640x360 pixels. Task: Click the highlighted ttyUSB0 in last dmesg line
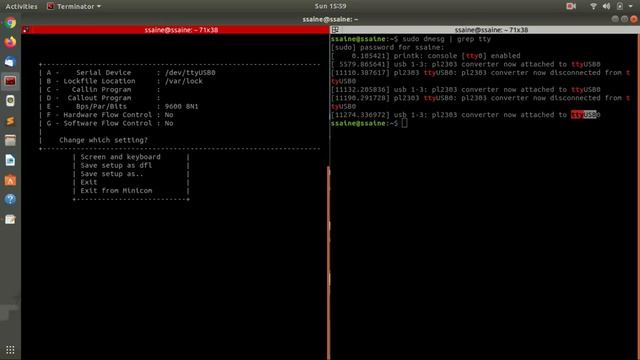tap(585, 115)
